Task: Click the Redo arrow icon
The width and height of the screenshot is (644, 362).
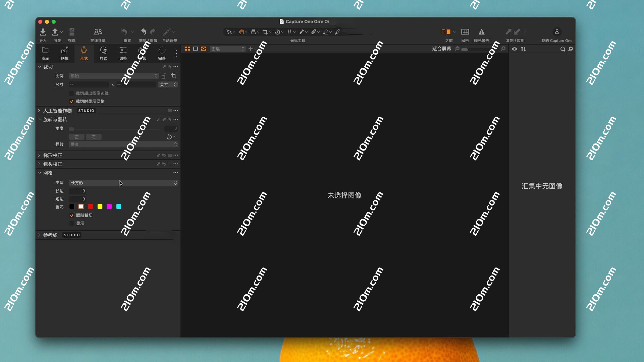Action: click(153, 32)
